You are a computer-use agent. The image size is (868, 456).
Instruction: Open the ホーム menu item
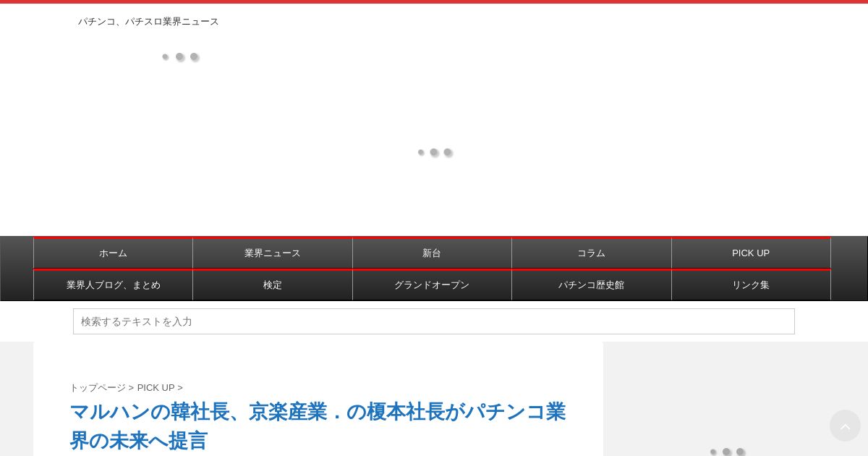pyautogui.click(x=113, y=253)
